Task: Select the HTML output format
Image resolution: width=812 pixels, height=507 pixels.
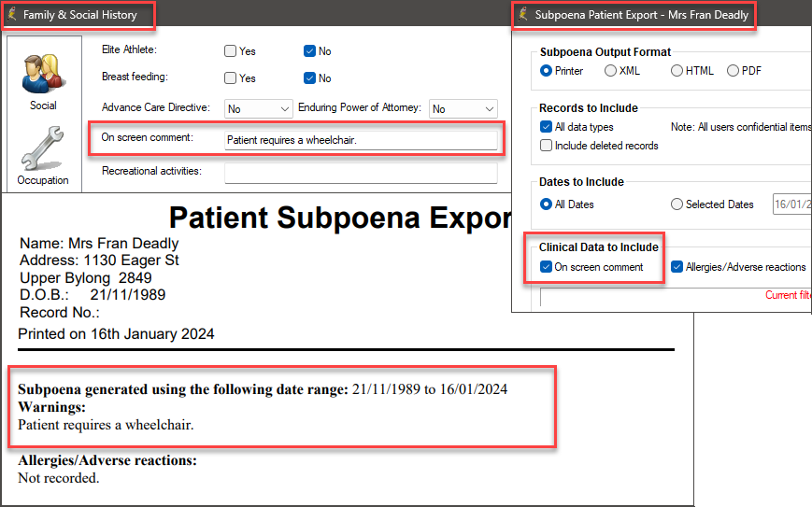Action: (677, 70)
